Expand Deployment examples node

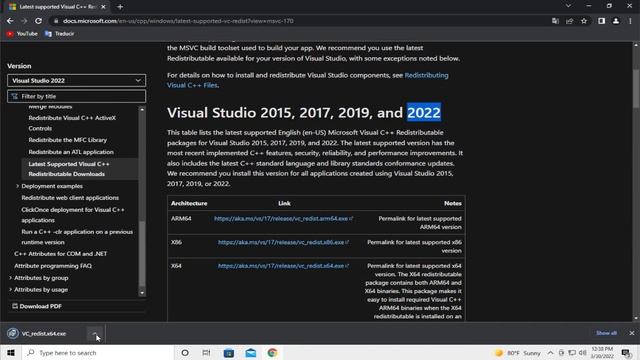point(17,186)
